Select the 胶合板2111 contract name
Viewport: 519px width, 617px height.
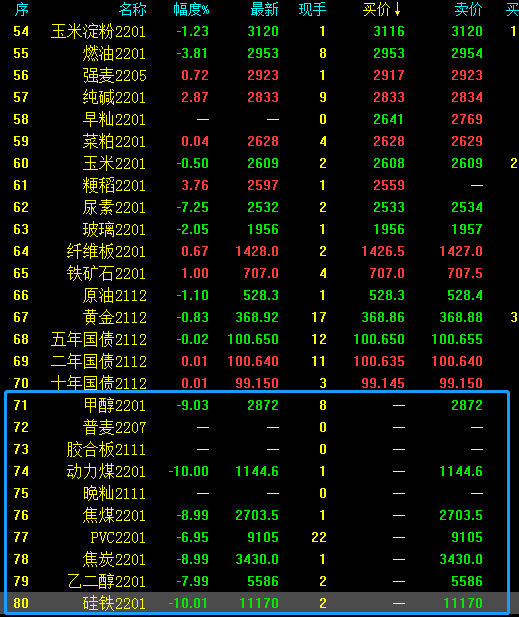point(106,449)
